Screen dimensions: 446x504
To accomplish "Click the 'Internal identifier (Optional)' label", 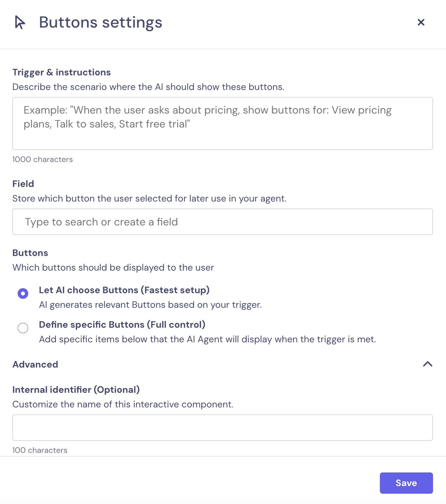I will (x=76, y=390).
